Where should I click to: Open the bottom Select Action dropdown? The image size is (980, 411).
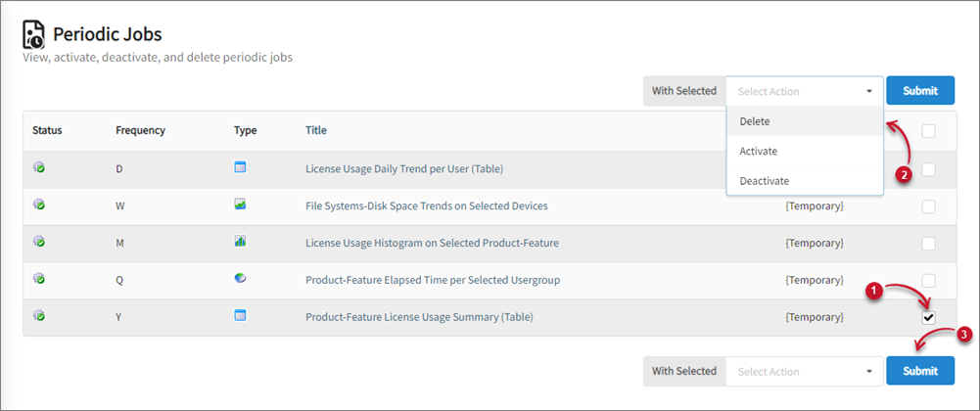804,371
